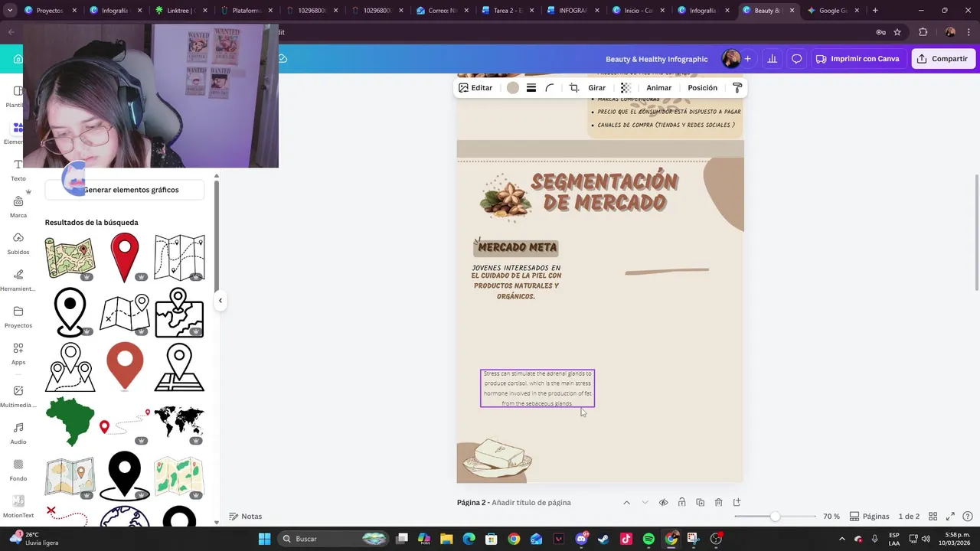Viewport: 980px width, 551px height.
Task: Select the treasure map graphic thumbnail
Action: pos(70,257)
